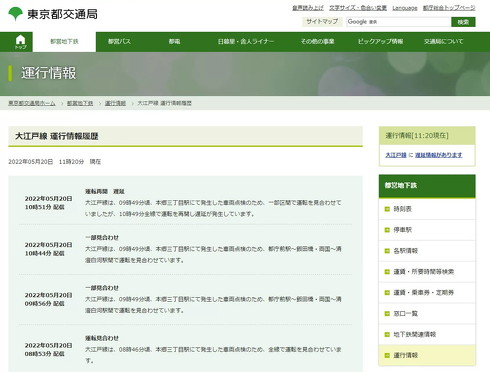Viewport: 490px width, 372px height.
Task: Open 地下鉄関連情報 in the sidebar menu
Action: point(427,334)
